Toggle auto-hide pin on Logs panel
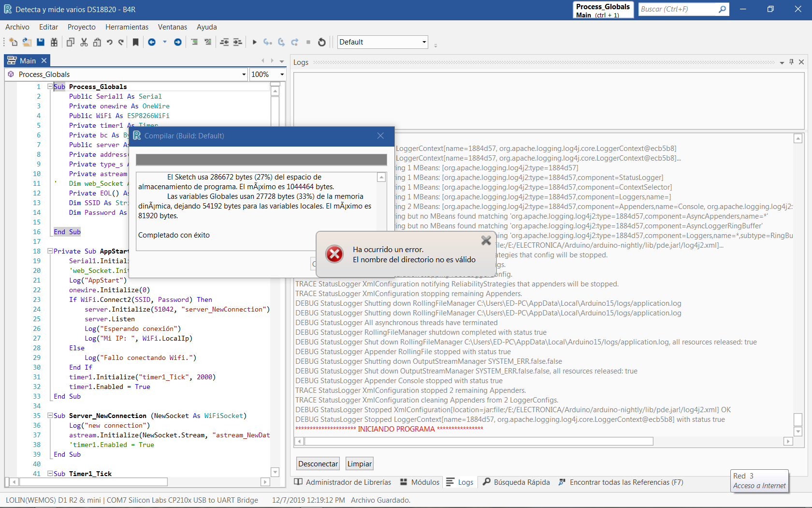 pyautogui.click(x=791, y=62)
